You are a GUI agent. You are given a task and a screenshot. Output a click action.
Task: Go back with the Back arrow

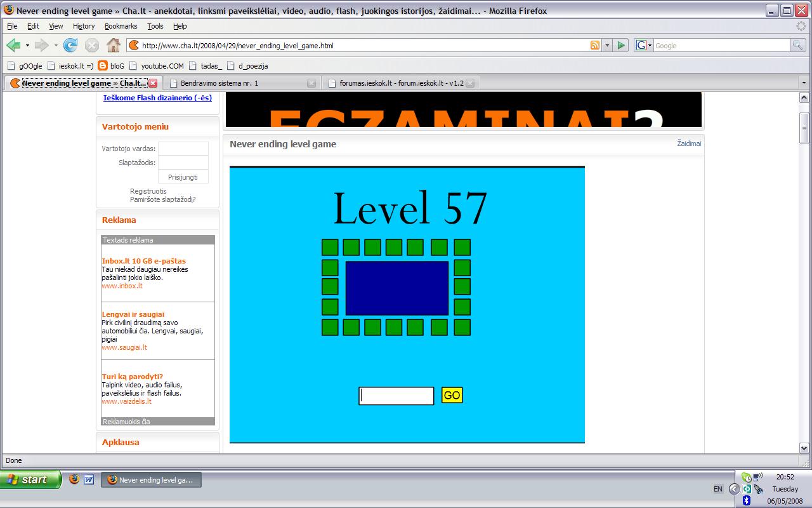pyautogui.click(x=13, y=45)
